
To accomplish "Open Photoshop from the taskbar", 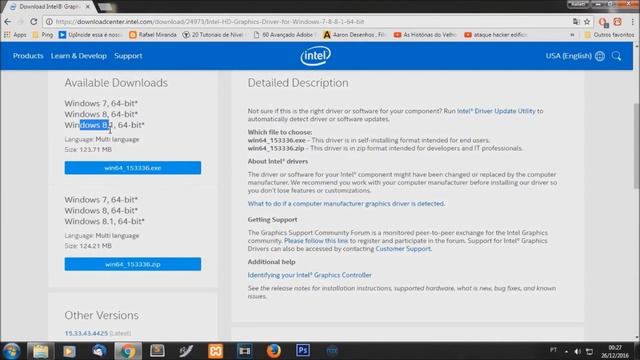I will 303,351.
